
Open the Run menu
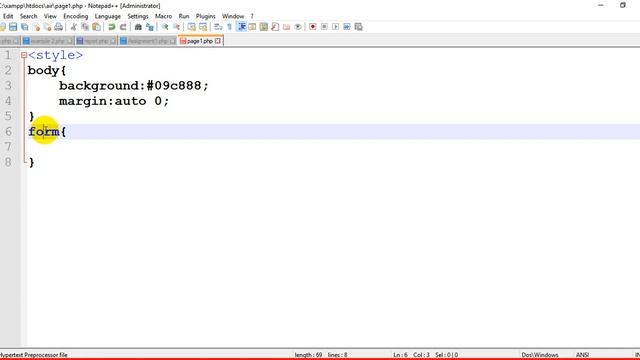[x=184, y=16]
